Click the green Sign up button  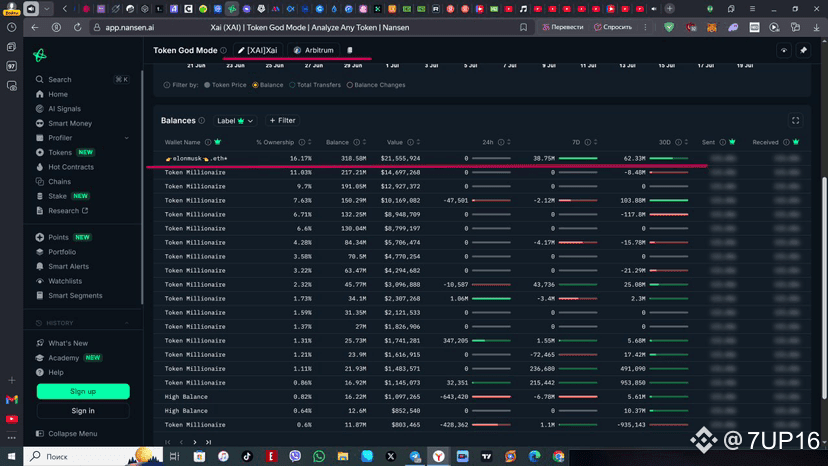[83, 392]
